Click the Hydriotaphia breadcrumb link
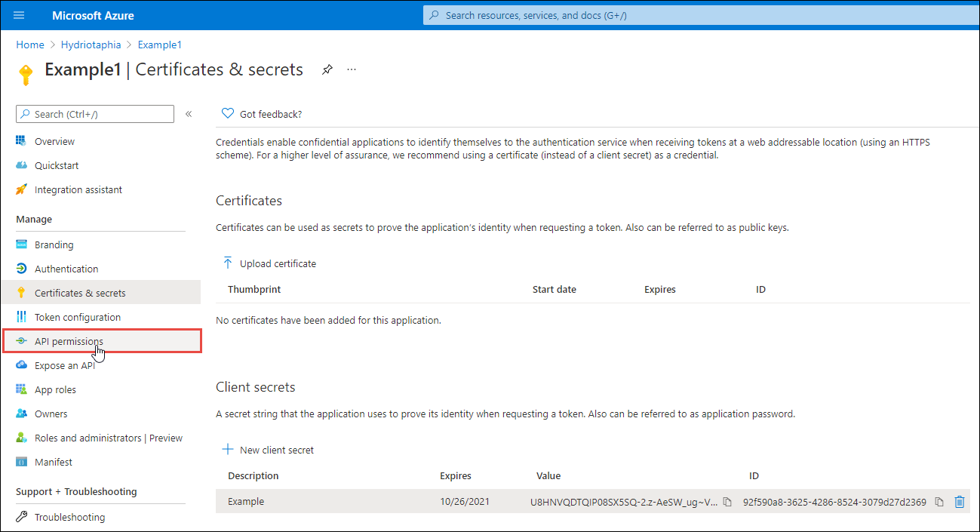Image resolution: width=980 pixels, height=532 pixels. click(91, 45)
